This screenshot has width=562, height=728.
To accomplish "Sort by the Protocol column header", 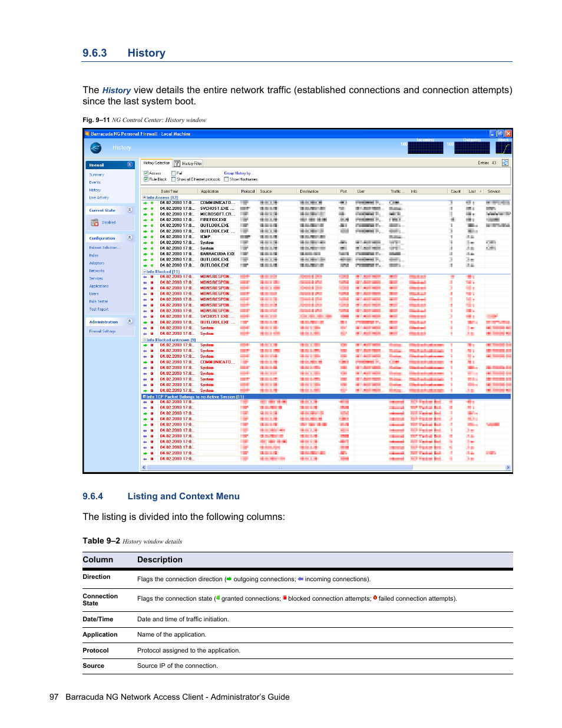I will [248, 191].
